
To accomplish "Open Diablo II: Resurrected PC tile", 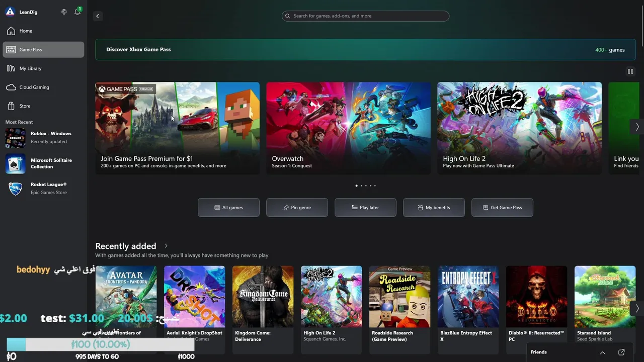I will point(536,310).
